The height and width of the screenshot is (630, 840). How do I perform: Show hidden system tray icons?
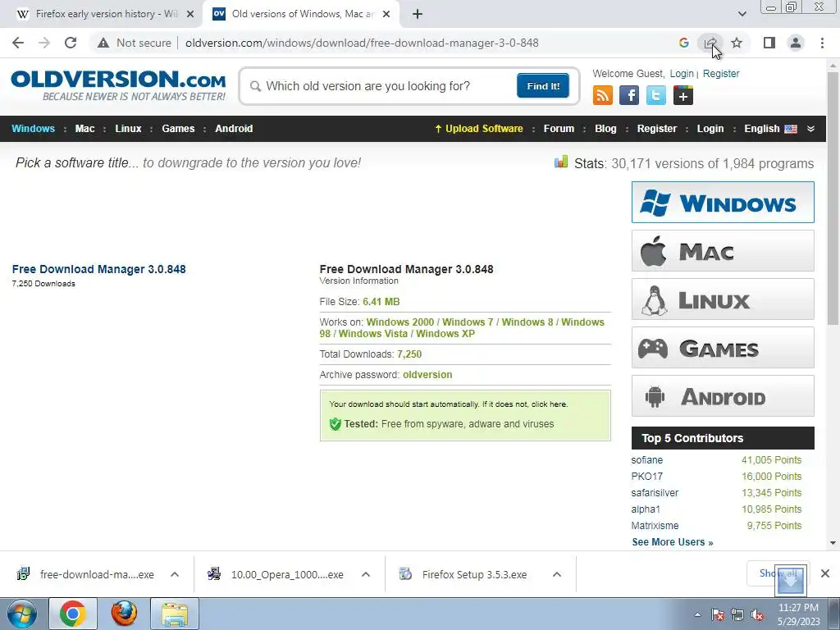tap(697, 614)
